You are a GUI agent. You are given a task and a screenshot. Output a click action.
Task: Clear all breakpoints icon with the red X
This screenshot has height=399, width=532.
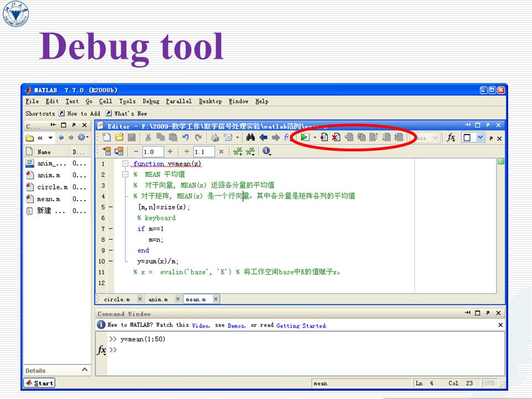(336, 137)
